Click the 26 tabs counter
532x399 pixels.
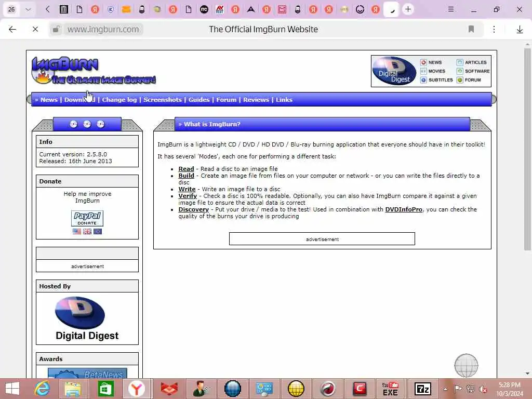11,9
